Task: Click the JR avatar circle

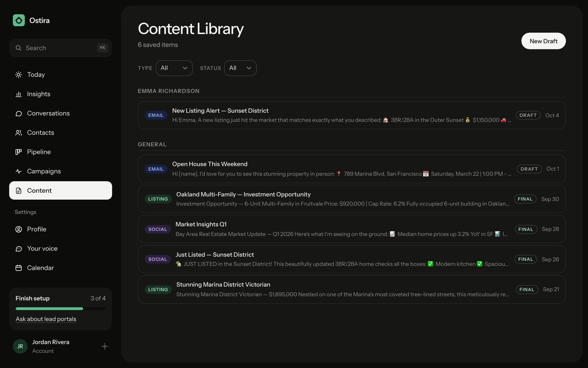Action: [x=20, y=346]
